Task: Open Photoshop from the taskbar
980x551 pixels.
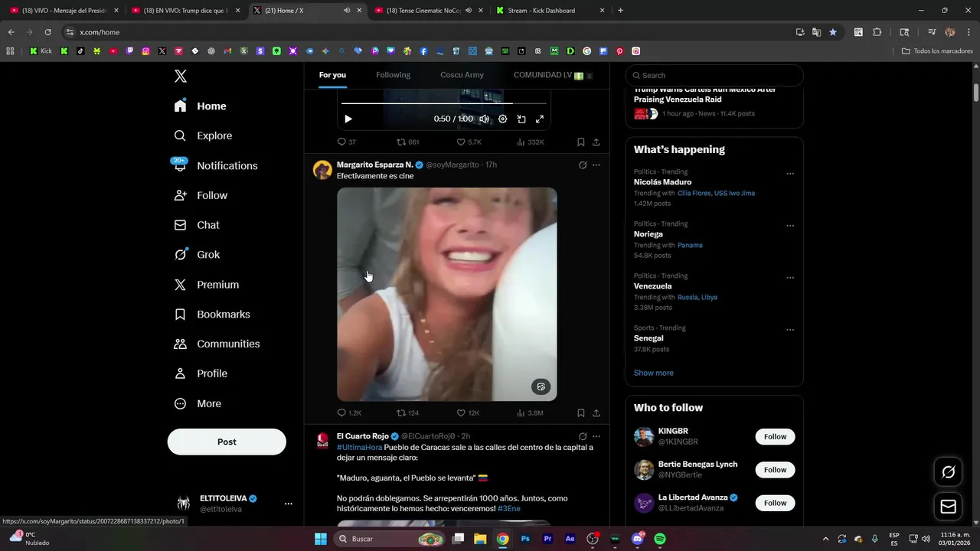Action: click(x=525, y=539)
